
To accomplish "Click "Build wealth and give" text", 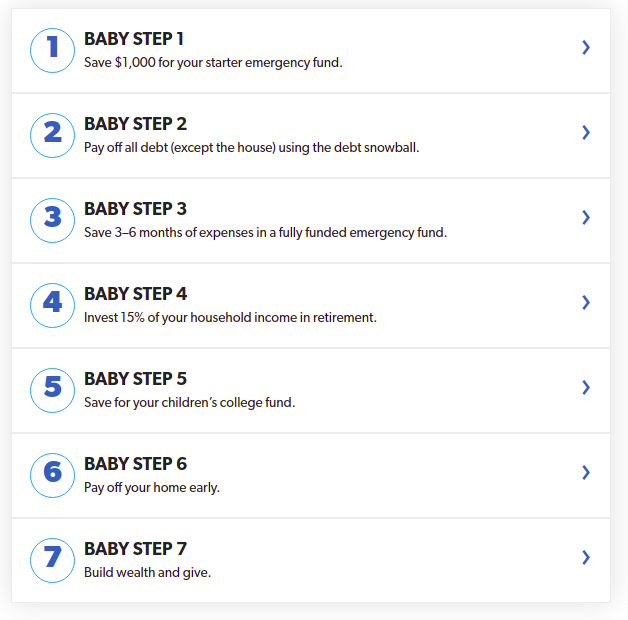I will [147, 572].
